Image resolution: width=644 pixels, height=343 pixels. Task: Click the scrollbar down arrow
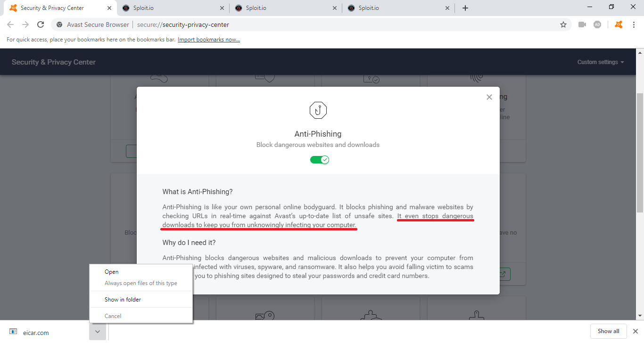click(640, 316)
